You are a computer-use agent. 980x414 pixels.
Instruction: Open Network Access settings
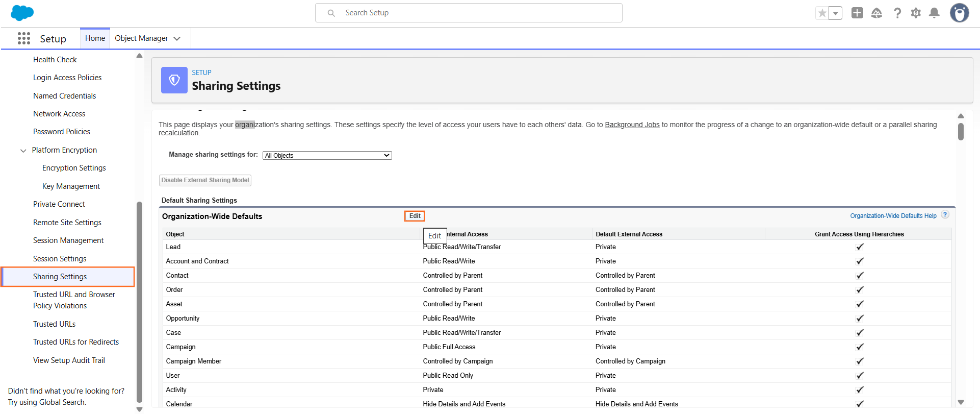pyautogui.click(x=59, y=114)
